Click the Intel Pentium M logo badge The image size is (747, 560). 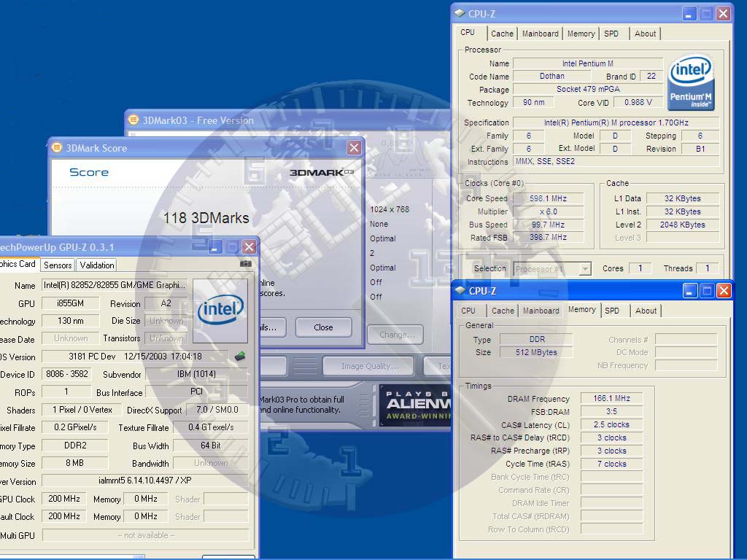[x=691, y=82]
